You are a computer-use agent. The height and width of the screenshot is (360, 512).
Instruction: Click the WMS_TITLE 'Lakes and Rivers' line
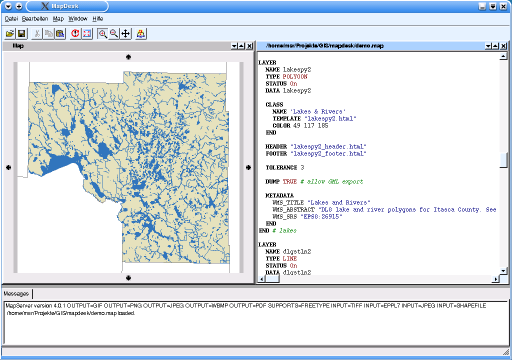point(321,202)
